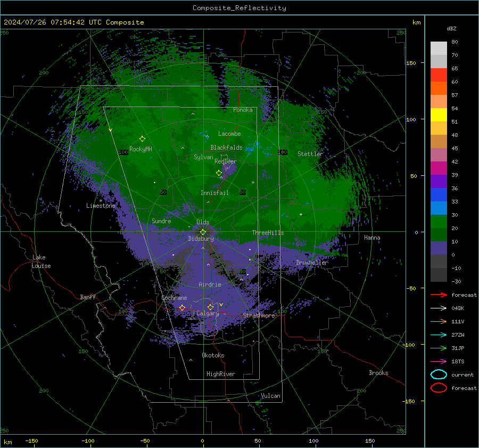The height and width of the screenshot is (448, 479).
Task: Click the Lake Louise label
Action: coord(41,262)
